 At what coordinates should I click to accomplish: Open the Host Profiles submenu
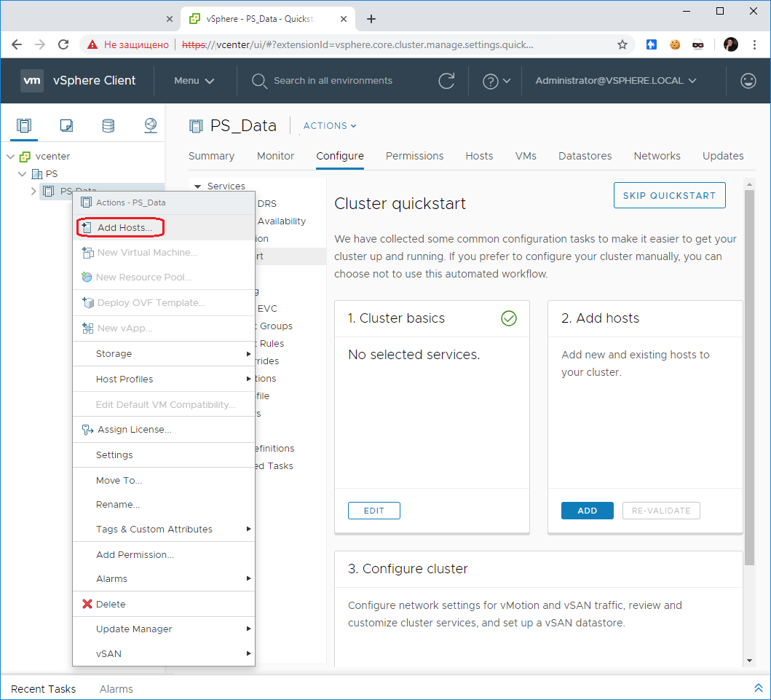[164, 379]
